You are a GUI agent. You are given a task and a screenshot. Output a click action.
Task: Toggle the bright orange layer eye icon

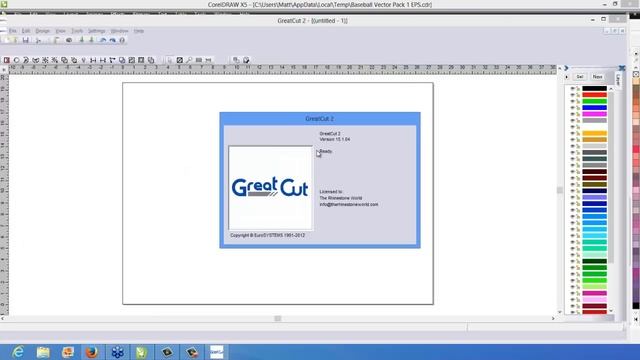pyautogui.click(x=572, y=133)
